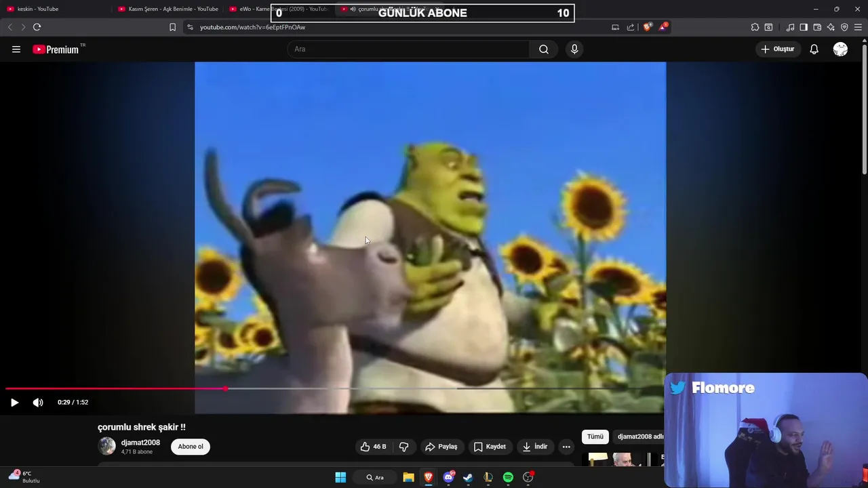
Task: Open picture-in-picture icon in address bar
Action: (x=615, y=27)
